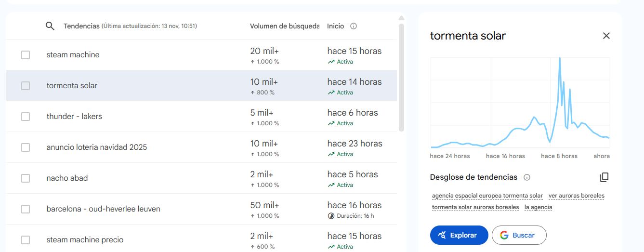
Task: Click the 5 mil+ search volume value
Action: click(262, 113)
